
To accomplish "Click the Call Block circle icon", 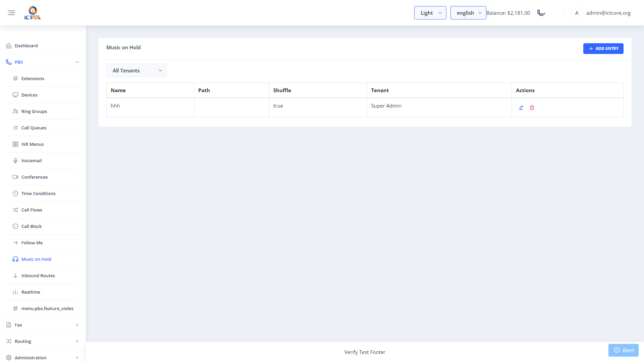I will [x=15, y=226].
